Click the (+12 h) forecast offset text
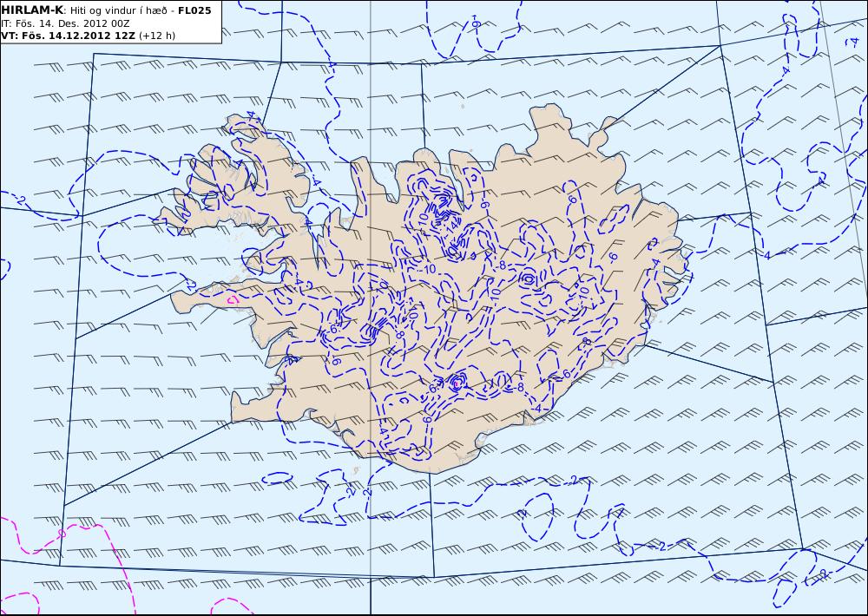Image resolution: width=868 pixels, height=616 pixels. [x=156, y=36]
